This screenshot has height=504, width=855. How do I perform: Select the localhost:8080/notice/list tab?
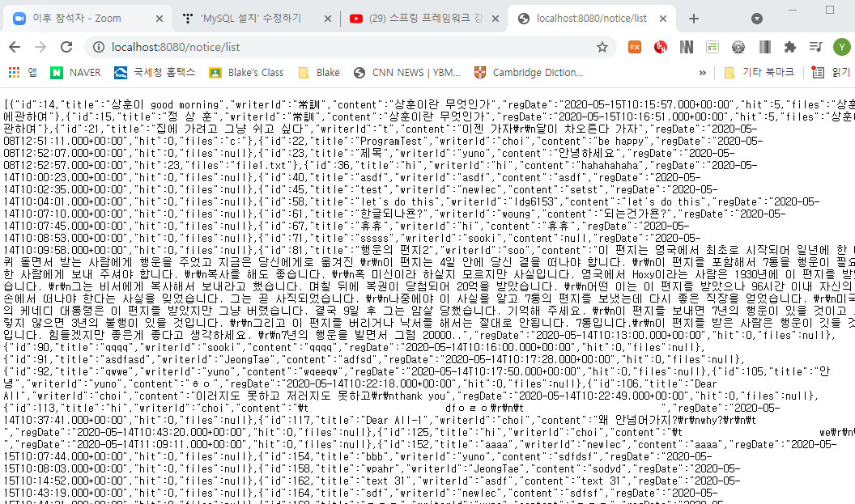tap(592, 19)
